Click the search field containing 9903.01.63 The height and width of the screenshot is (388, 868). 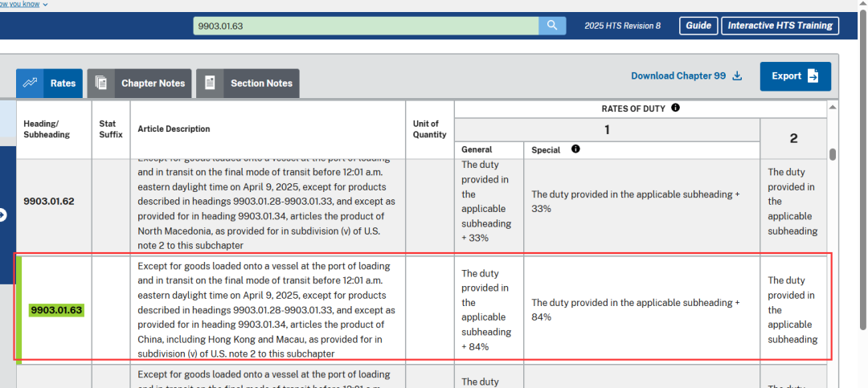click(366, 26)
